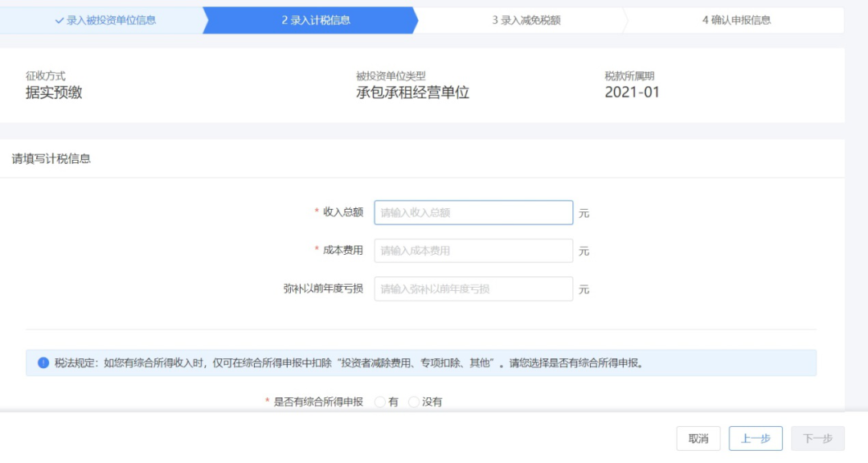Click the 是否有综合所得申报 label

[x=318, y=402]
